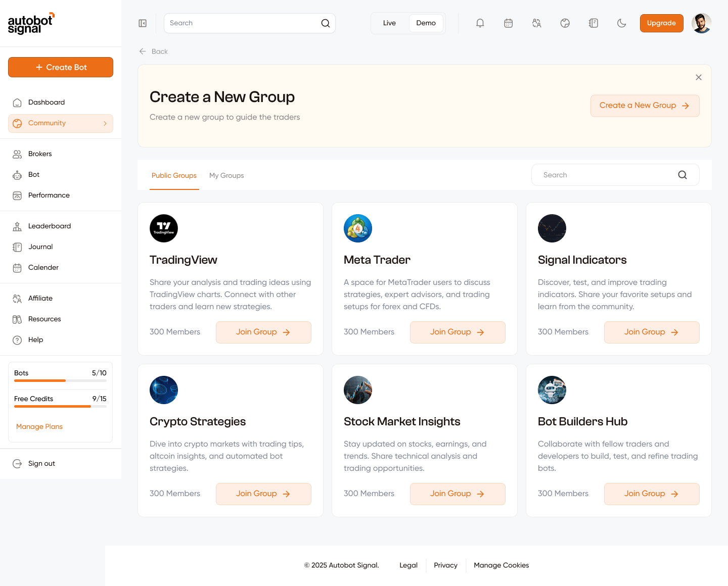Click the magnifier icon in the groups search
The height and width of the screenshot is (586, 728).
click(682, 175)
